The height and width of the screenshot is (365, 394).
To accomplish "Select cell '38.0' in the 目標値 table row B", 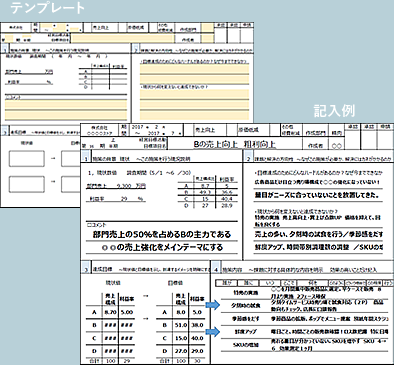I will click(x=197, y=325).
